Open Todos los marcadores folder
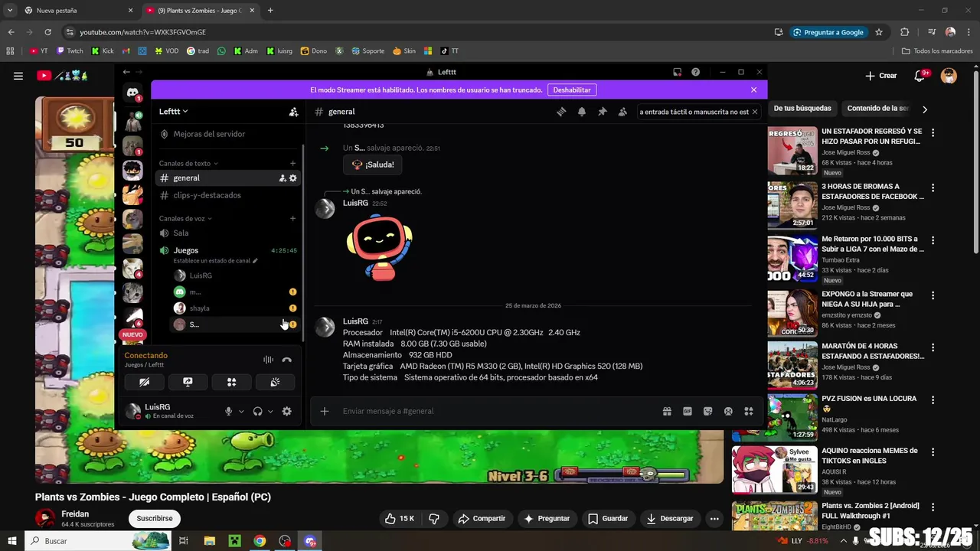The height and width of the screenshot is (551, 980). [x=937, y=51]
